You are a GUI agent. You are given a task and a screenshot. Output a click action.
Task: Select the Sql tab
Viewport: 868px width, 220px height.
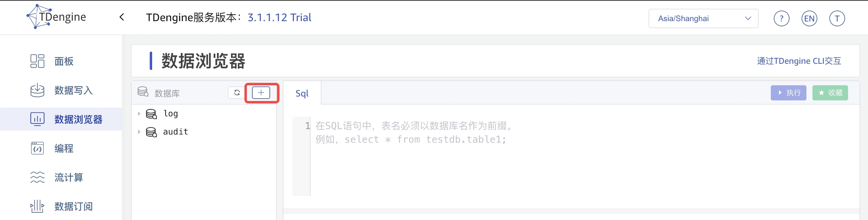tap(302, 93)
